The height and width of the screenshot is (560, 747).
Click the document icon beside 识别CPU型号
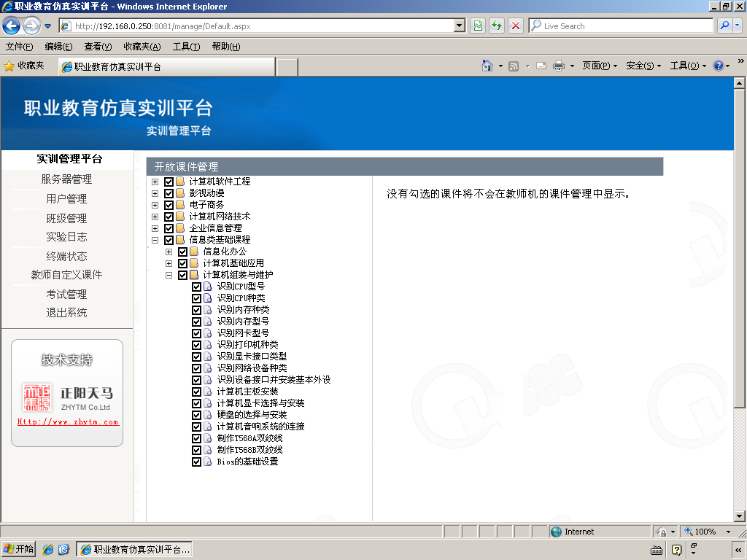[x=208, y=286]
